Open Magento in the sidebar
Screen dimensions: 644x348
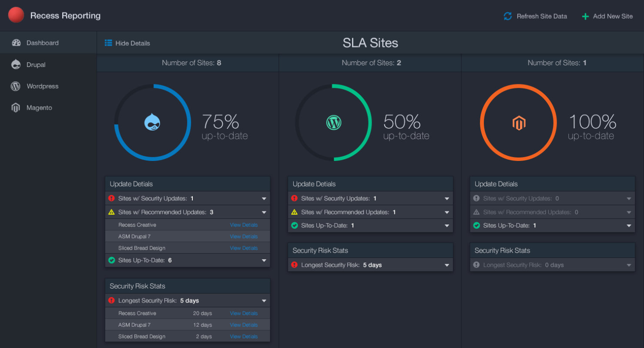tap(48, 107)
